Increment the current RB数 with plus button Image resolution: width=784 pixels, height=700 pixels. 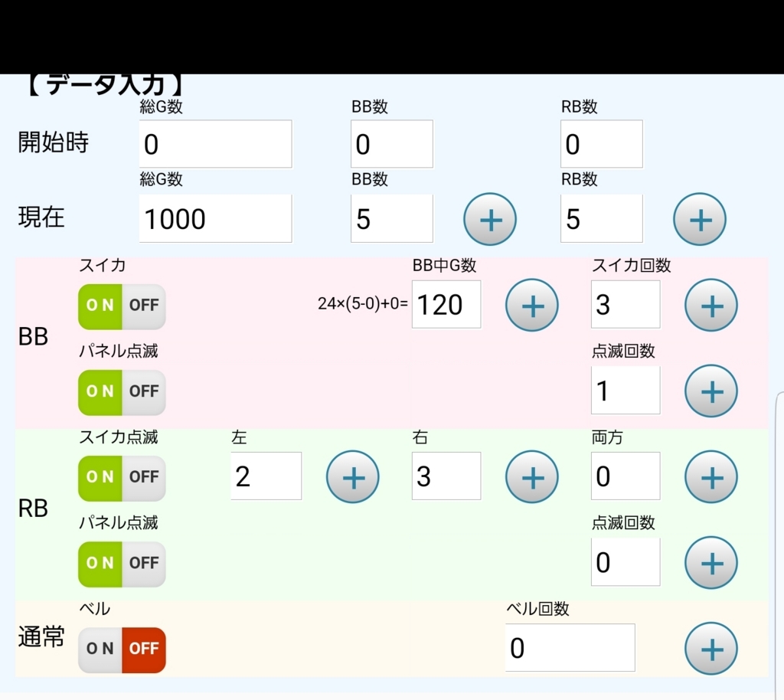[x=699, y=219]
